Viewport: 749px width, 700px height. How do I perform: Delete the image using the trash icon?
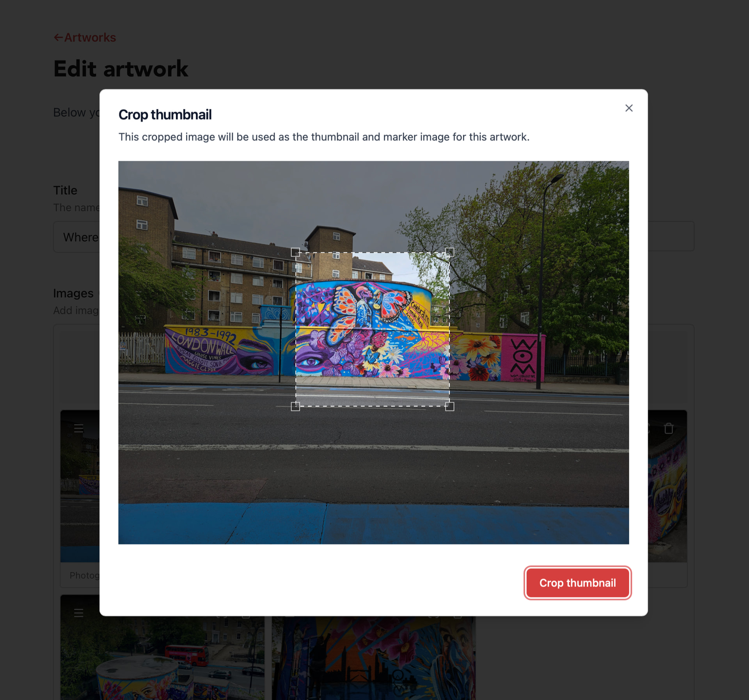(x=669, y=428)
